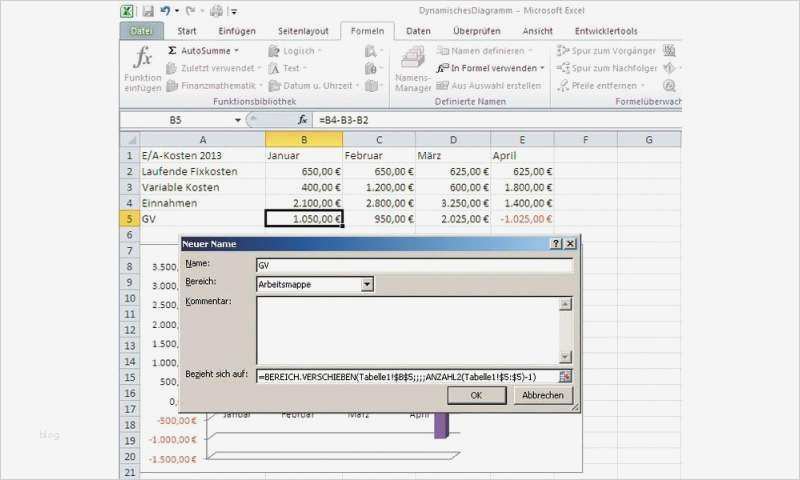Open the Logisch functions list

[x=294, y=51]
